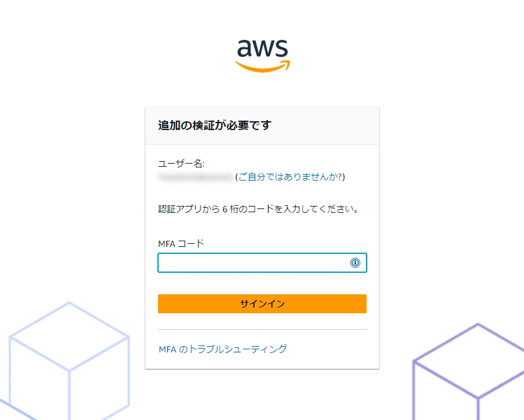Click the letters MFA in bottom link

(x=168, y=349)
